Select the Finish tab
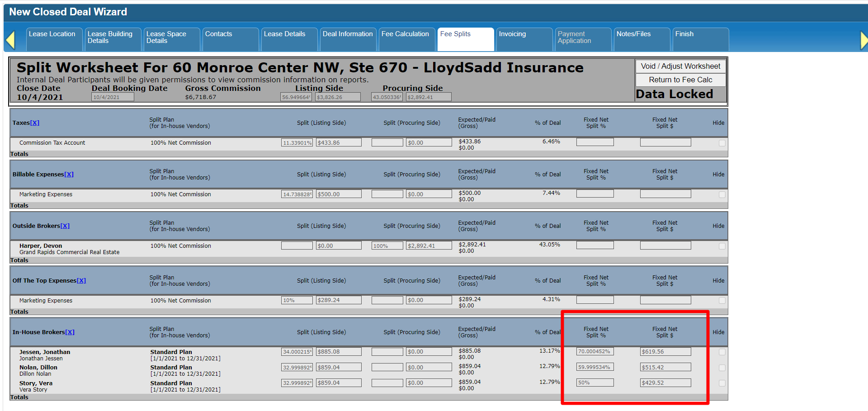This screenshot has height=411, width=868. 684,34
